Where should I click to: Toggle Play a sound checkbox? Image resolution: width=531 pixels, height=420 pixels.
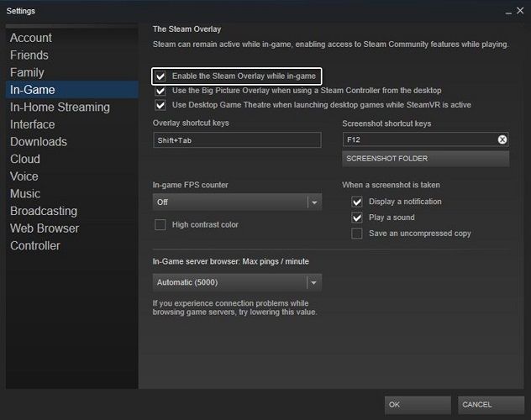(357, 218)
